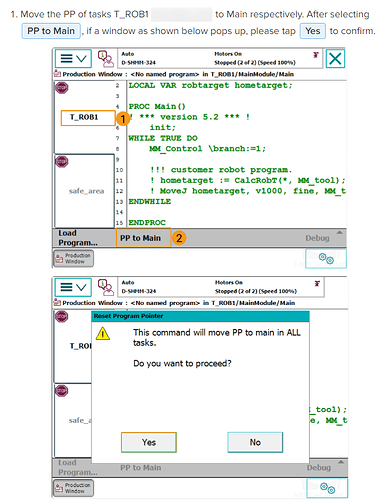Expand the Debug arrow in the dialog screenshot

click(341, 462)
